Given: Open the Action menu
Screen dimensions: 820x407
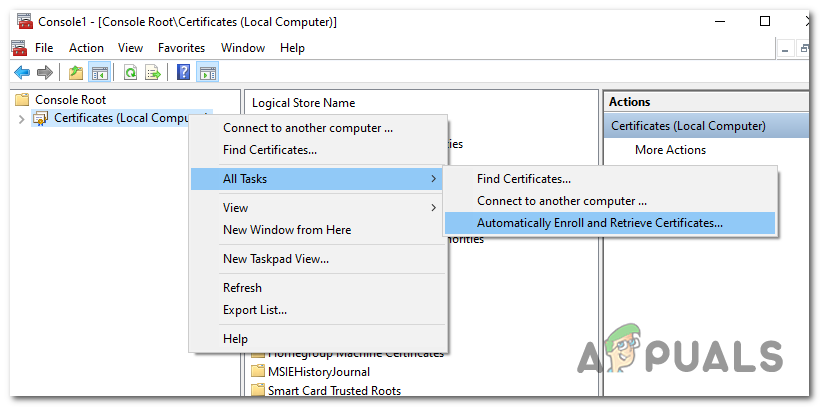Looking at the screenshot, I should 86,48.
